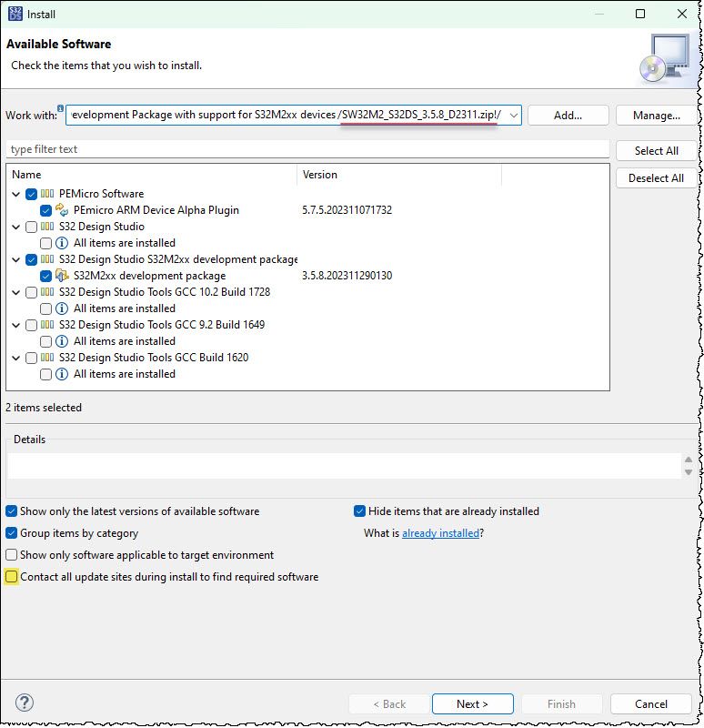Click info icon under GCC 9.2 Build 1649
The image size is (704, 728).
click(62, 341)
